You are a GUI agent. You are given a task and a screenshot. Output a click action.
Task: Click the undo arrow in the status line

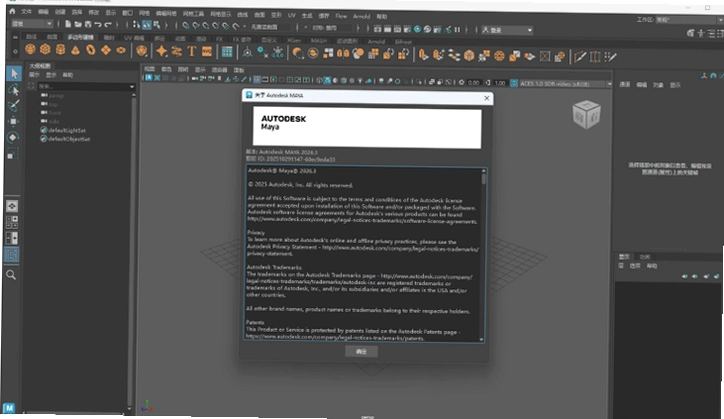pyautogui.click(x=98, y=24)
